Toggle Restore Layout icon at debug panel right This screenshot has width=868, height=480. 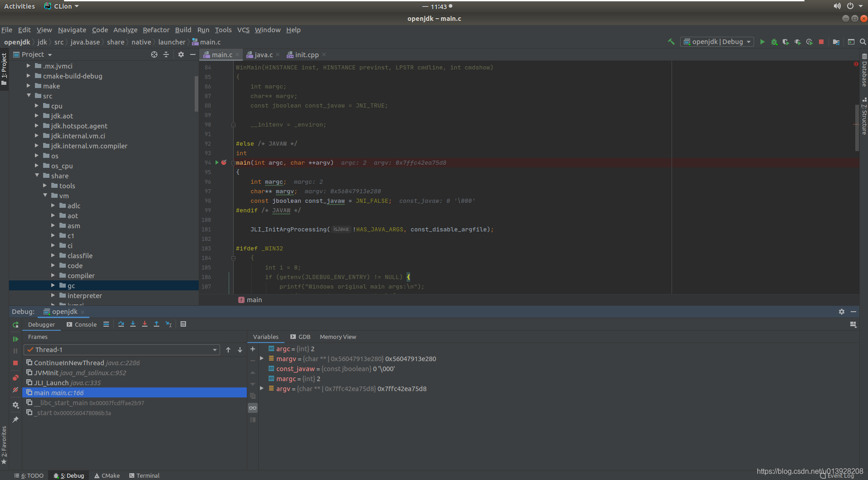pyautogui.click(x=853, y=324)
